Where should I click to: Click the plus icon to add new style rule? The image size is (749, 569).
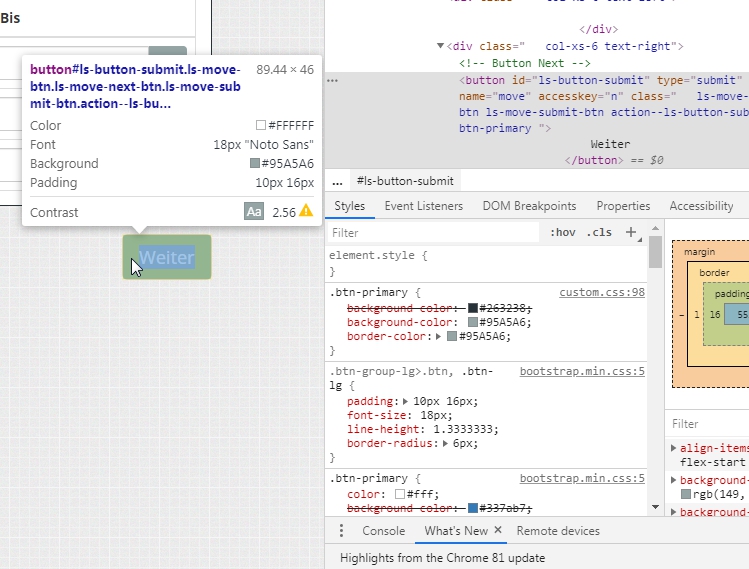(x=631, y=232)
